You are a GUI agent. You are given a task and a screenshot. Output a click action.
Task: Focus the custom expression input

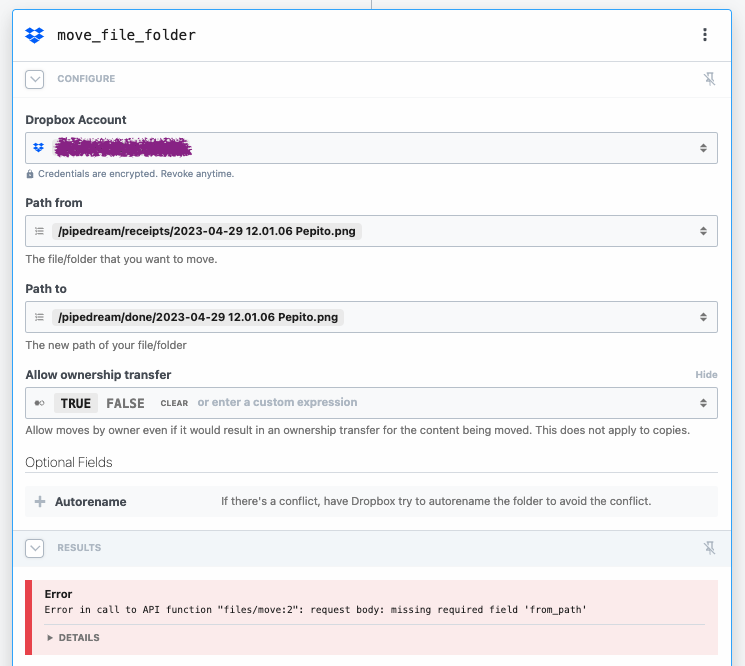click(x=277, y=402)
